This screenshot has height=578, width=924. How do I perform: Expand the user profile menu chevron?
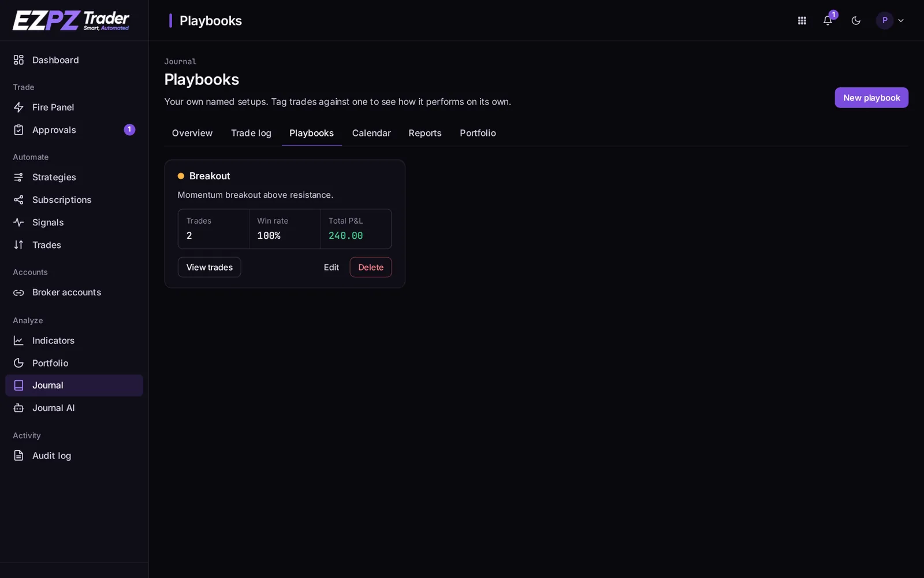[x=900, y=21]
